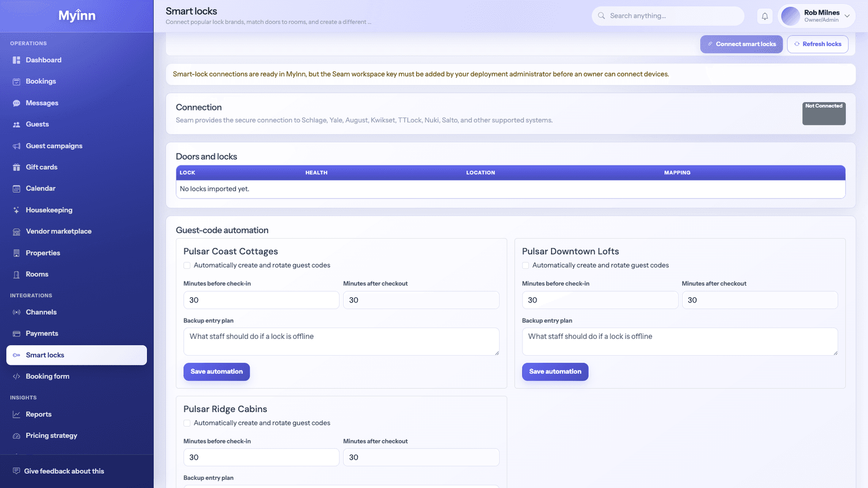Viewport: 868px width, 488px height.
Task: Click the Calendar icon in sidebar
Action: pyautogui.click(x=16, y=189)
